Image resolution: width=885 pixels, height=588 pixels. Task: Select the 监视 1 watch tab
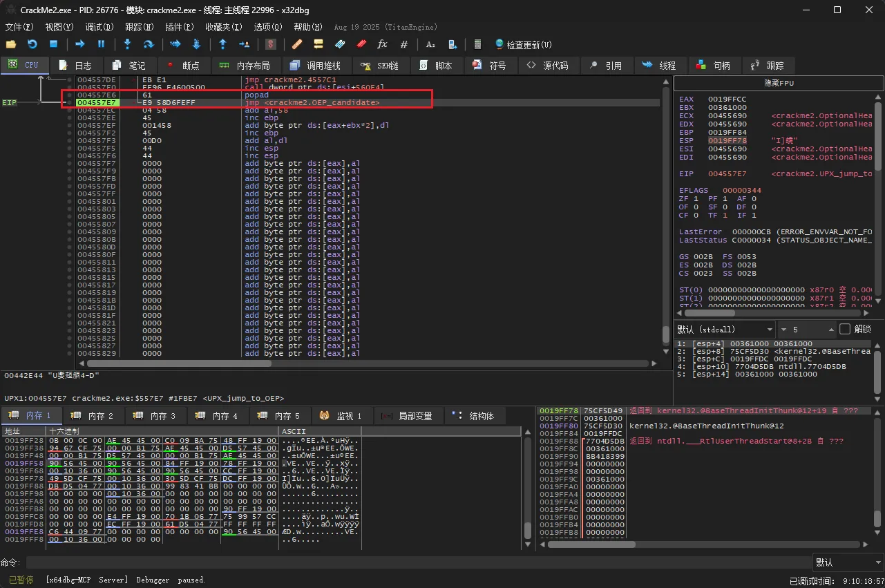343,416
